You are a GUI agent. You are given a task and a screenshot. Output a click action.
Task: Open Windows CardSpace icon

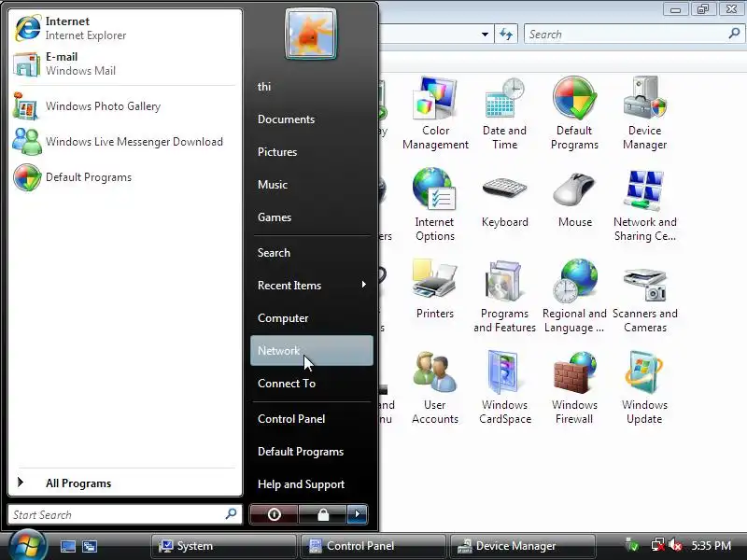(504, 387)
